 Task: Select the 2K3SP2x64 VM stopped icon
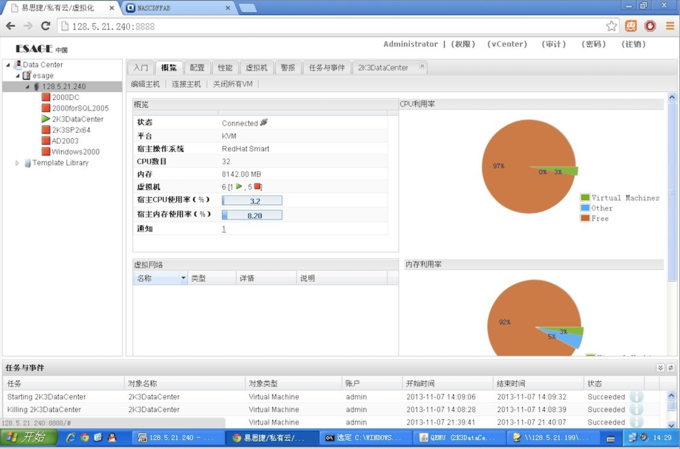tap(46, 130)
